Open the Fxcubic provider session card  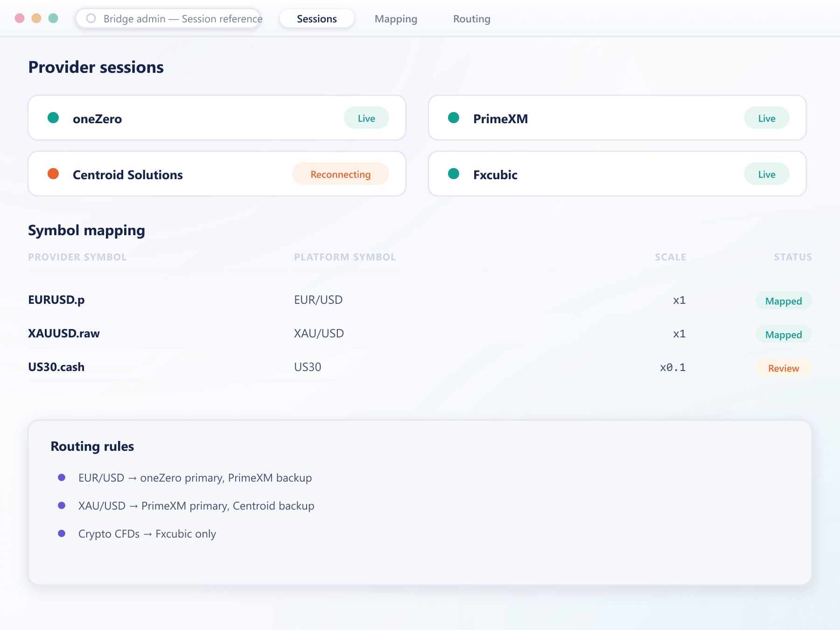click(x=617, y=174)
